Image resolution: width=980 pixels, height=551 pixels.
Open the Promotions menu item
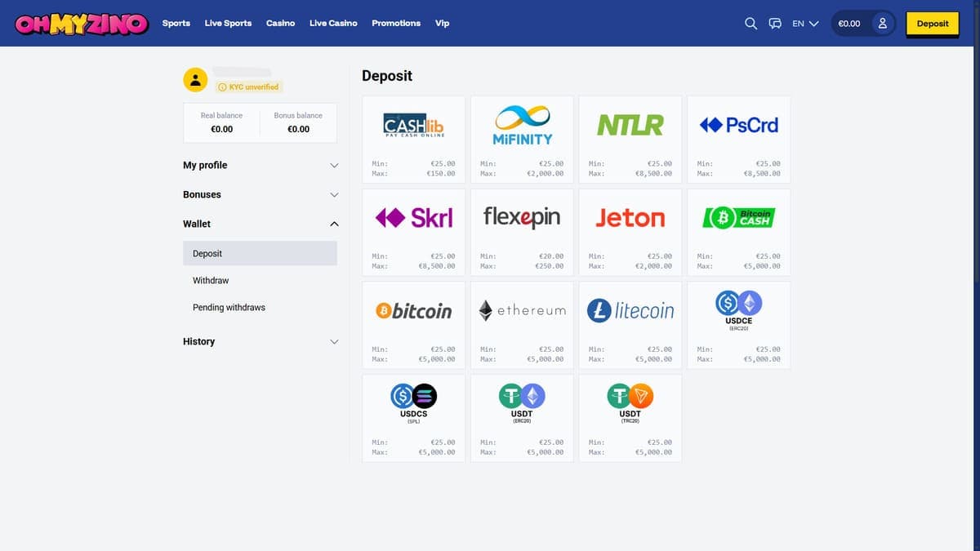pos(396,23)
